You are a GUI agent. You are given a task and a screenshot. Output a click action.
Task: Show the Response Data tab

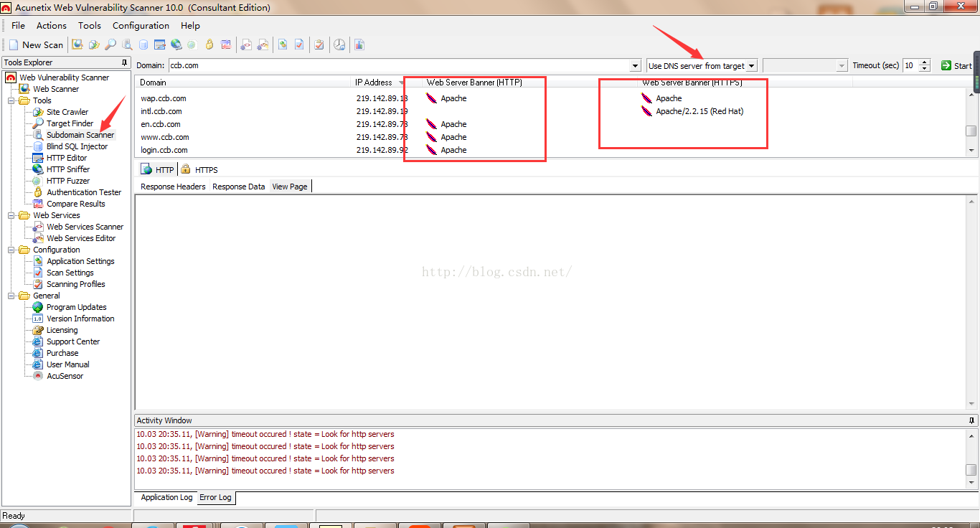(239, 187)
